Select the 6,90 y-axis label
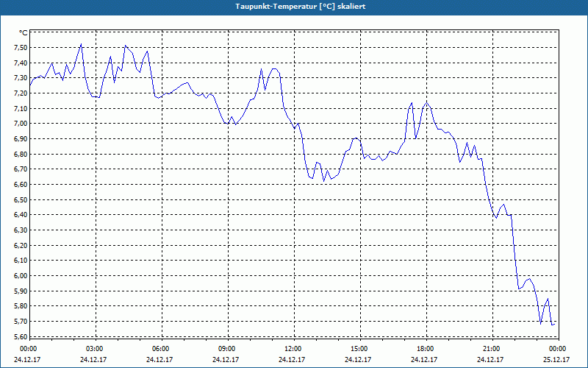The image size is (588, 368). 21,139
